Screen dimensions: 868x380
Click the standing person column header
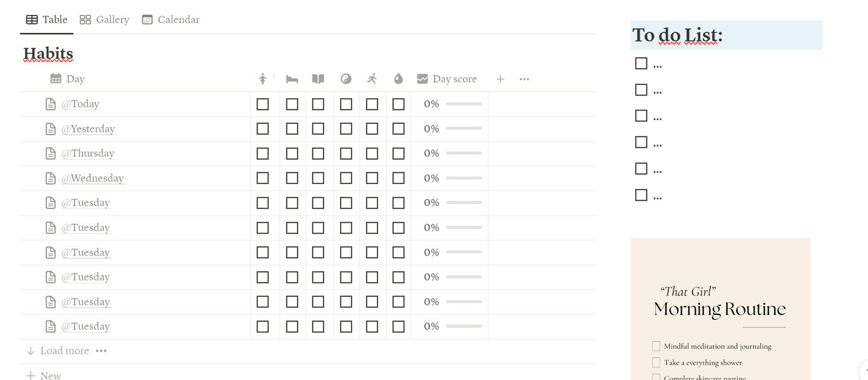[263, 79]
